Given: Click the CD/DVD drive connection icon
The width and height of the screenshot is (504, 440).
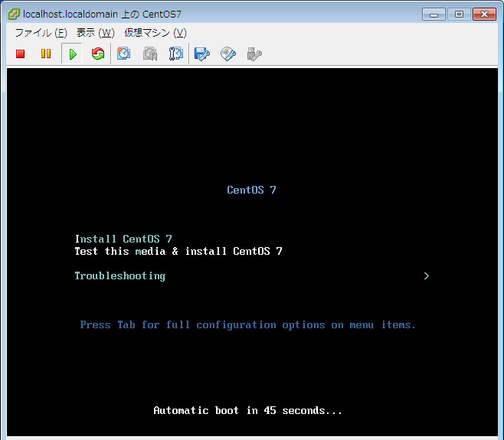Looking at the screenshot, I should click(228, 54).
